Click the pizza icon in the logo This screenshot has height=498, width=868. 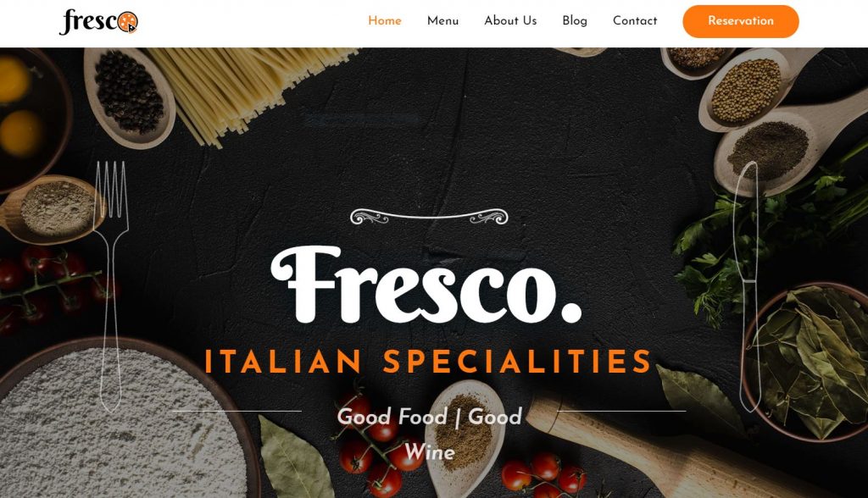click(x=128, y=22)
